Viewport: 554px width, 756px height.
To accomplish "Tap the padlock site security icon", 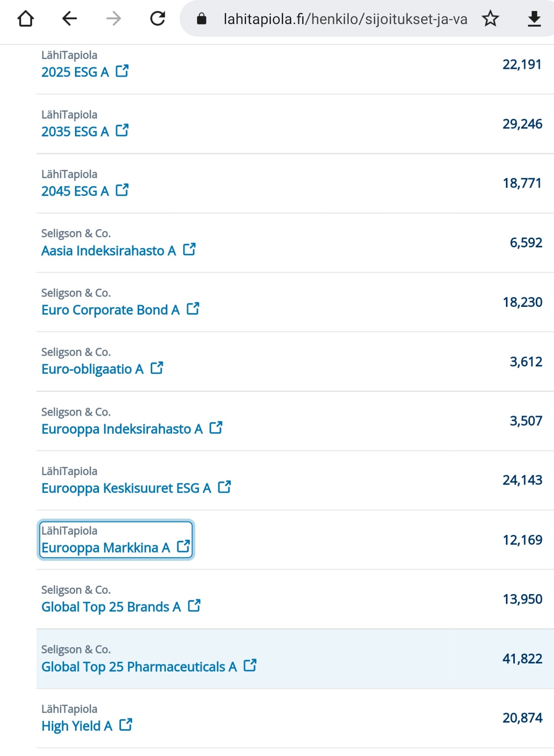I will [202, 19].
